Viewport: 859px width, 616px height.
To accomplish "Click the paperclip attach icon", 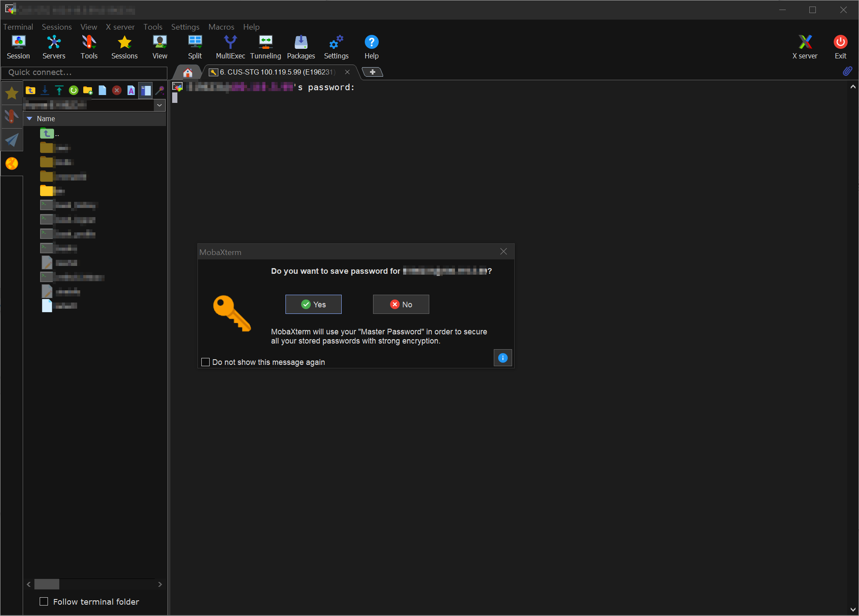I will click(847, 71).
